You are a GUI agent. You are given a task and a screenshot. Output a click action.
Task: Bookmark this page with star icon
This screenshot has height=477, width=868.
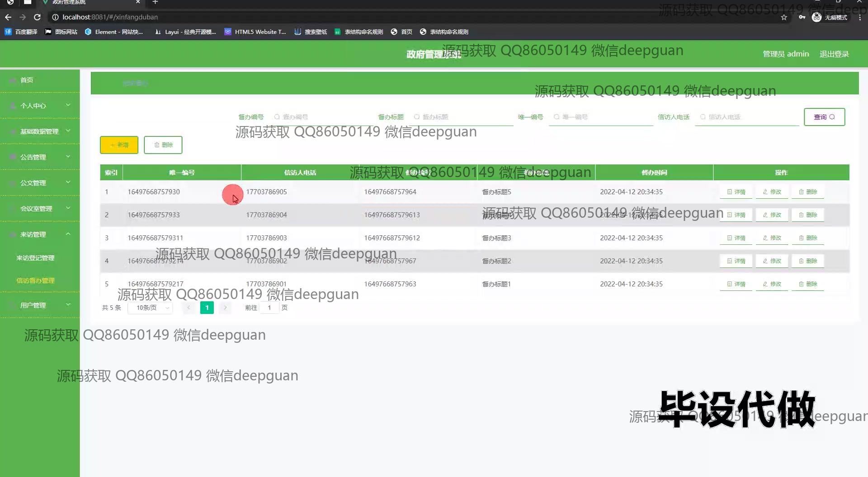tap(784, 17)
